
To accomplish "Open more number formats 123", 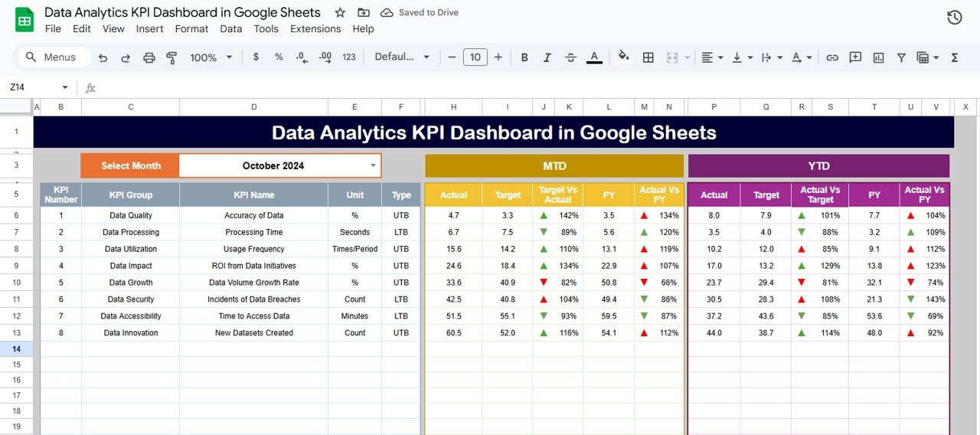I will 349,57.
